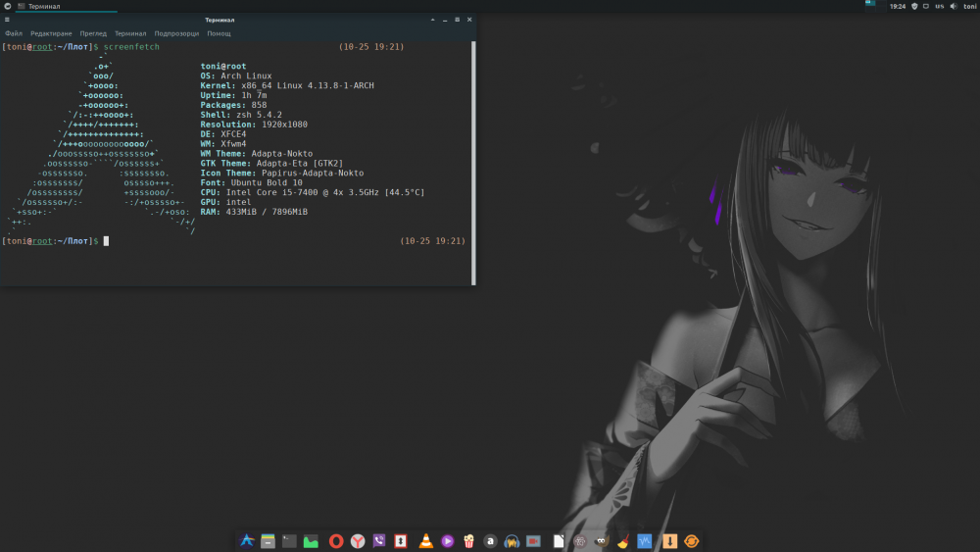Open the blank document icon in the dock
Image resolution: width=980 pixels, height=552 pixels.
[x=559, y=541]
